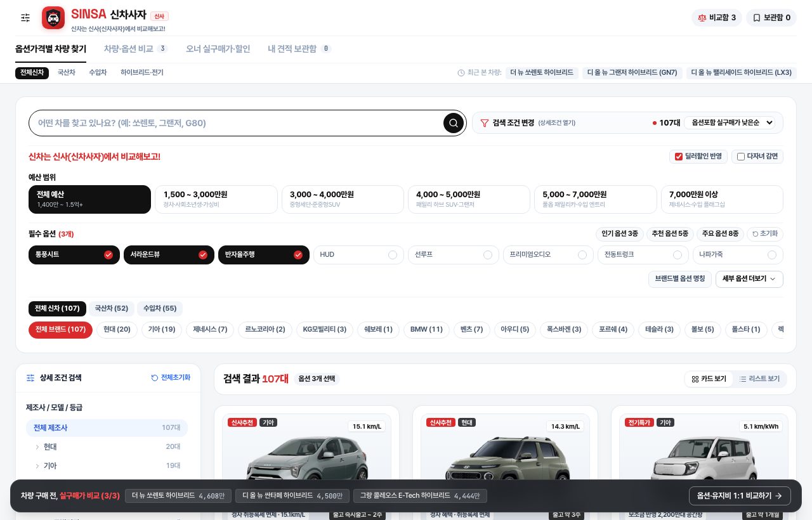Deselect 통풍시트 required option
This screenshot has height=520, width=812.
[74, 255]
